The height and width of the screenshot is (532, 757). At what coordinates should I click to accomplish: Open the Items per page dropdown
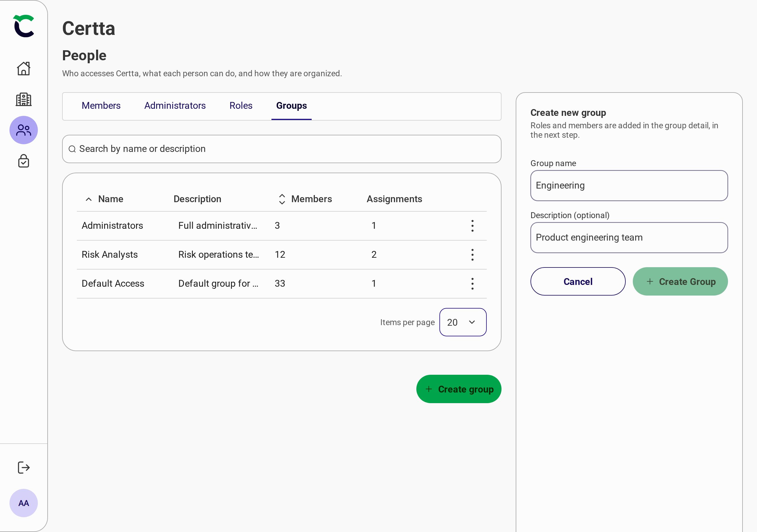(462, 322)
